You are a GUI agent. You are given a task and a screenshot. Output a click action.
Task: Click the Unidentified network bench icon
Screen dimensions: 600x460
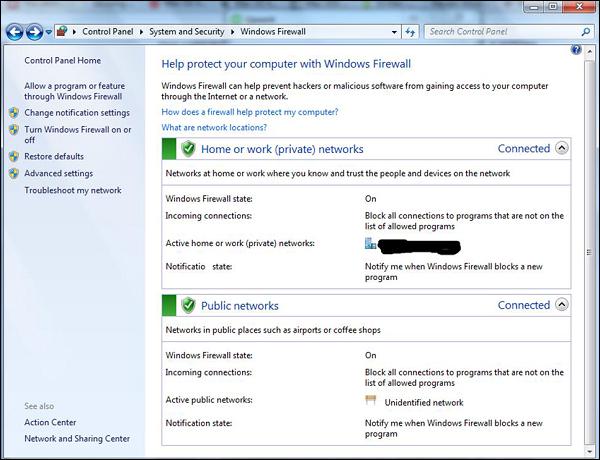tap(370, 400)
